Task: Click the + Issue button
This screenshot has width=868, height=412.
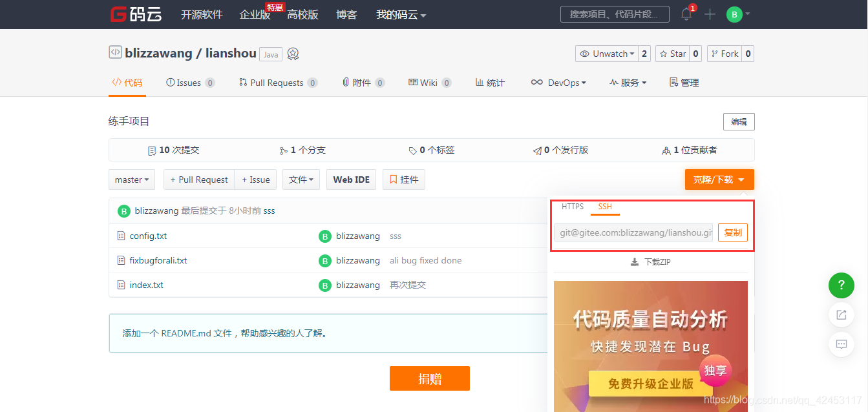Action: (256, 180)
